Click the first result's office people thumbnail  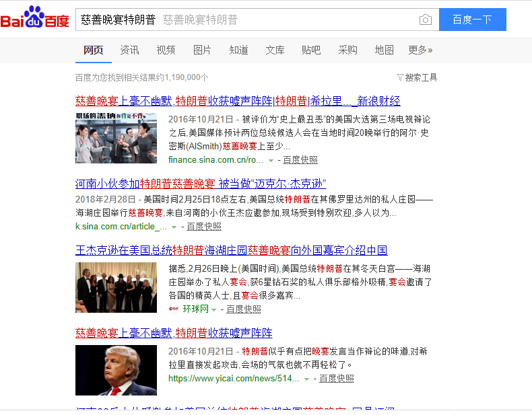(x=116, y=138)
